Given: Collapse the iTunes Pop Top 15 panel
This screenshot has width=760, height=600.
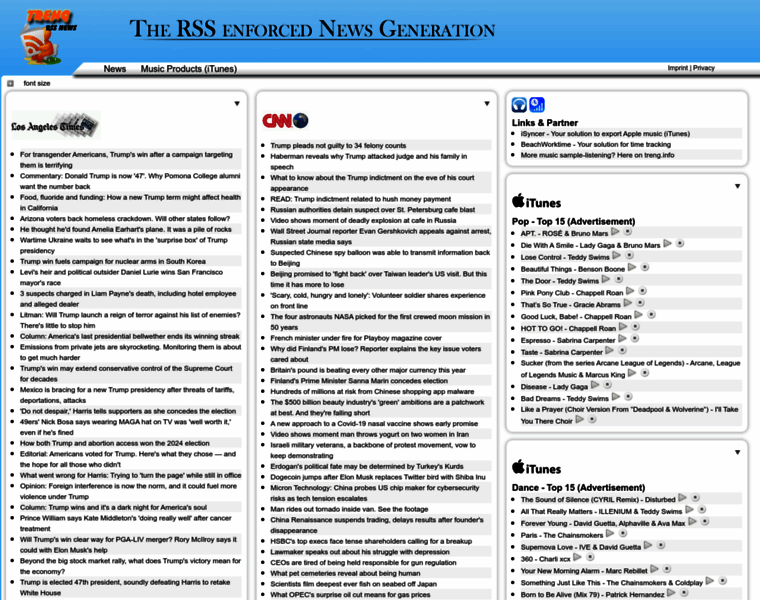Looking at the screenshot, I should pyautogui.click(x=737, y=187).
